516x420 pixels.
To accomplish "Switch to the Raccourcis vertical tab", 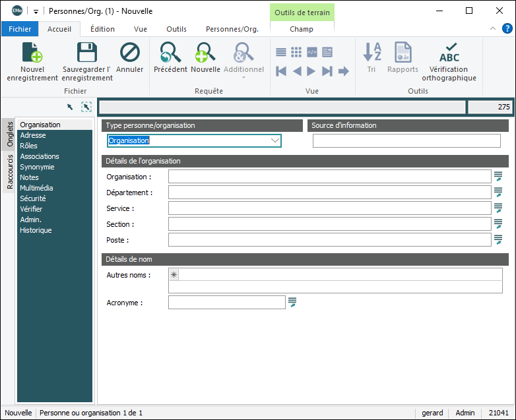I will click(9, 171).
